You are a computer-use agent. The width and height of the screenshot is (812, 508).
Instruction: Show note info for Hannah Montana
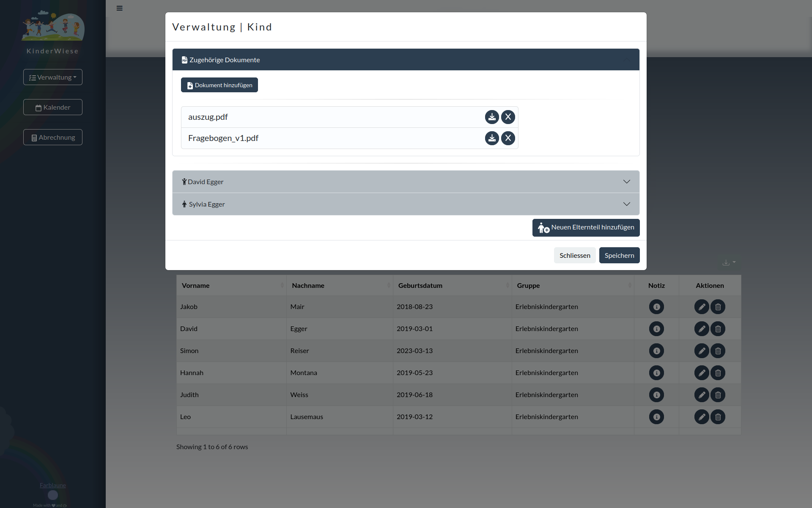[x=656, y=373]
